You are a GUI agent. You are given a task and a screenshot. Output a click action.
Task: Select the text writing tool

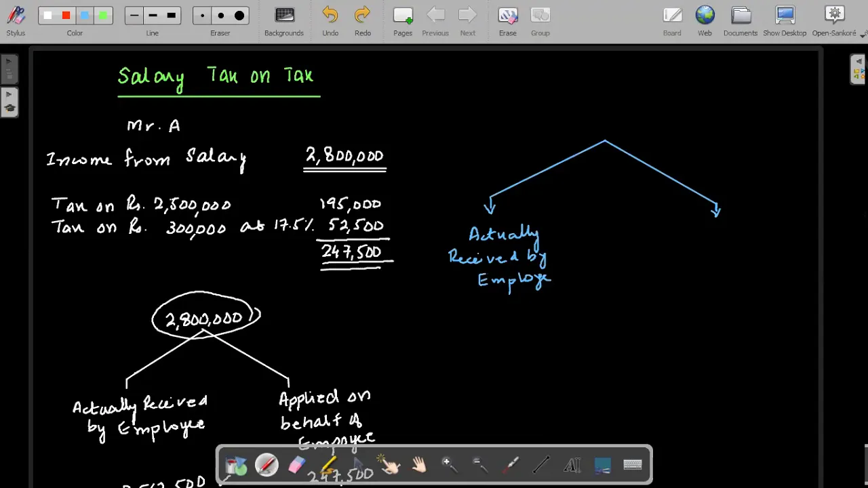pos(572,465)
